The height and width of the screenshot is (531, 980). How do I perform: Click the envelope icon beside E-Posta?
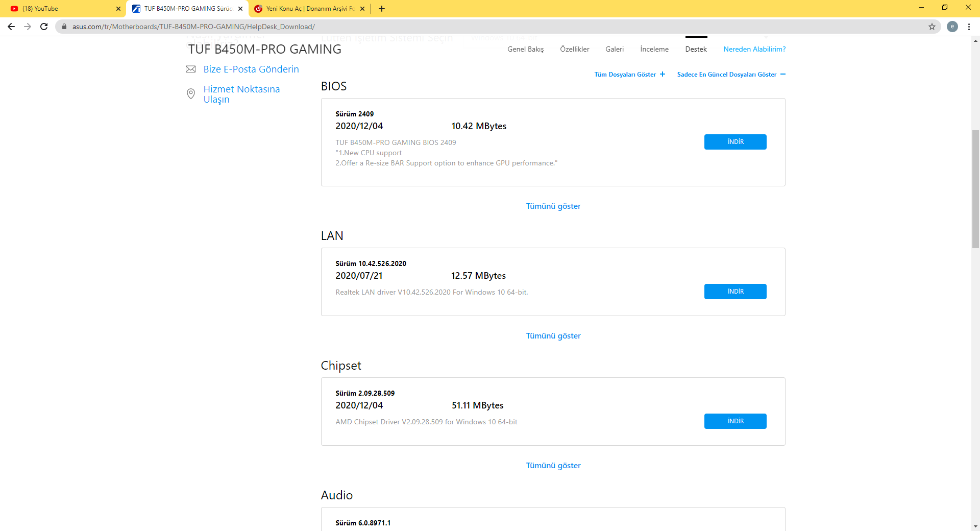tap(191, 69)
